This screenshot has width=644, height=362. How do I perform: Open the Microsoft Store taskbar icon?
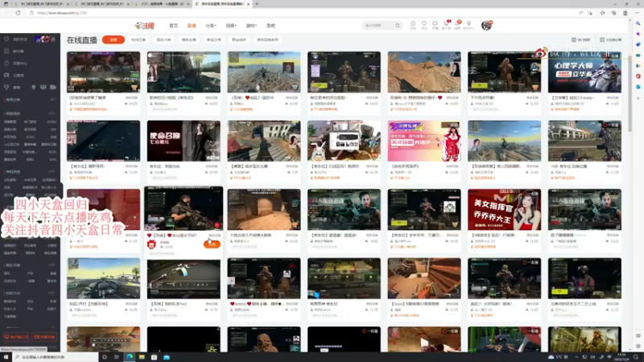point(154,357)
